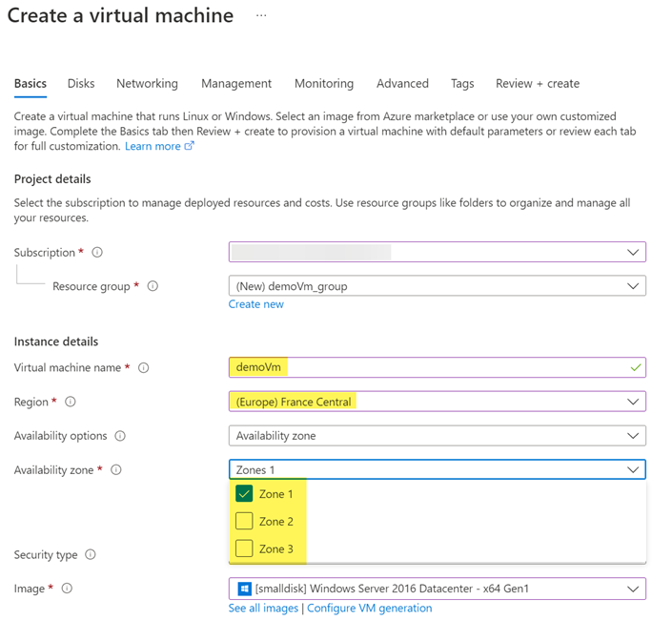Click the Availability zone info icon

point(116,469)
